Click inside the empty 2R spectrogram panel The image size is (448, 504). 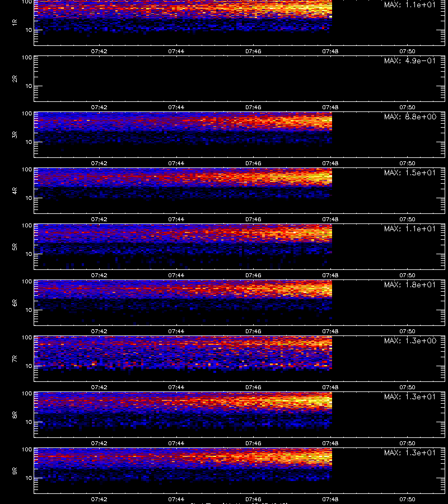tap(239, 79)
